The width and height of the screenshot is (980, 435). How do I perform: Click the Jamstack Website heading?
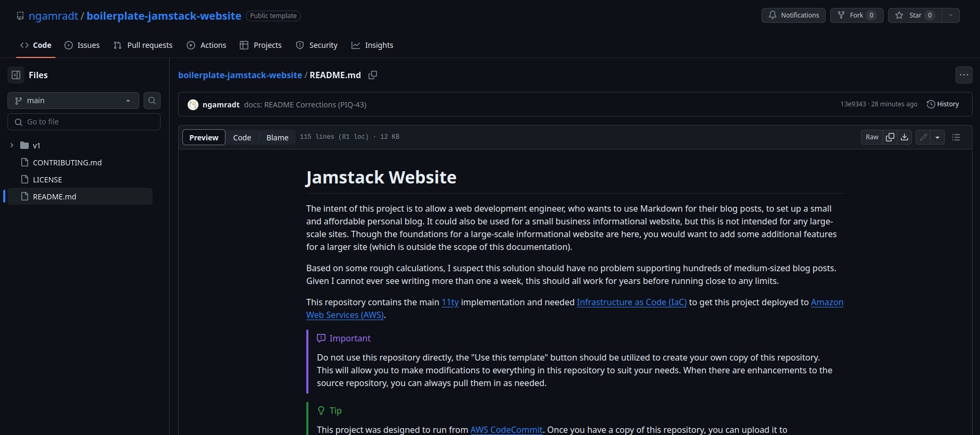click(x=381, y=177)
